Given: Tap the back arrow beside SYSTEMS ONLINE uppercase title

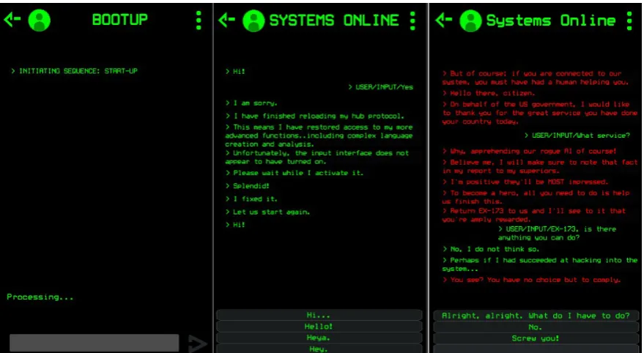Looking at the screenshot, I should pyautogui.click(x=226, y=20).
